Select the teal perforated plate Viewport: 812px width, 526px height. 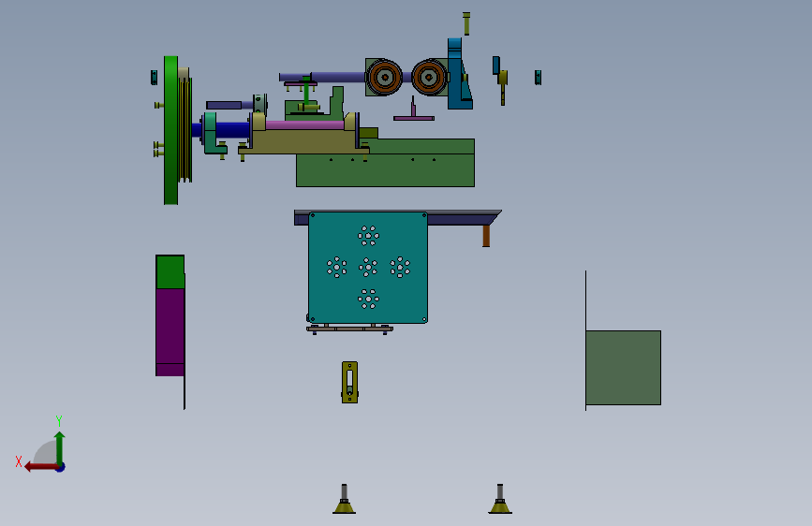[368, 267]
